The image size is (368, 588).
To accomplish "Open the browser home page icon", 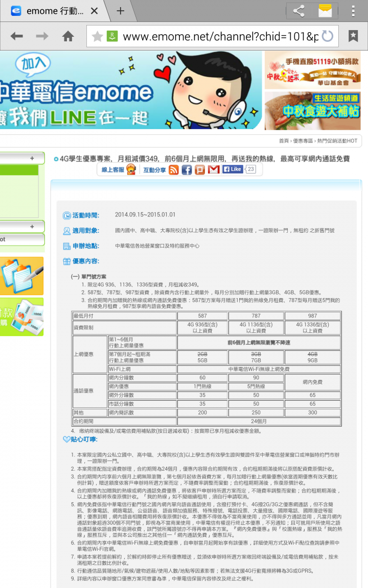I will (x=68, y=36).
